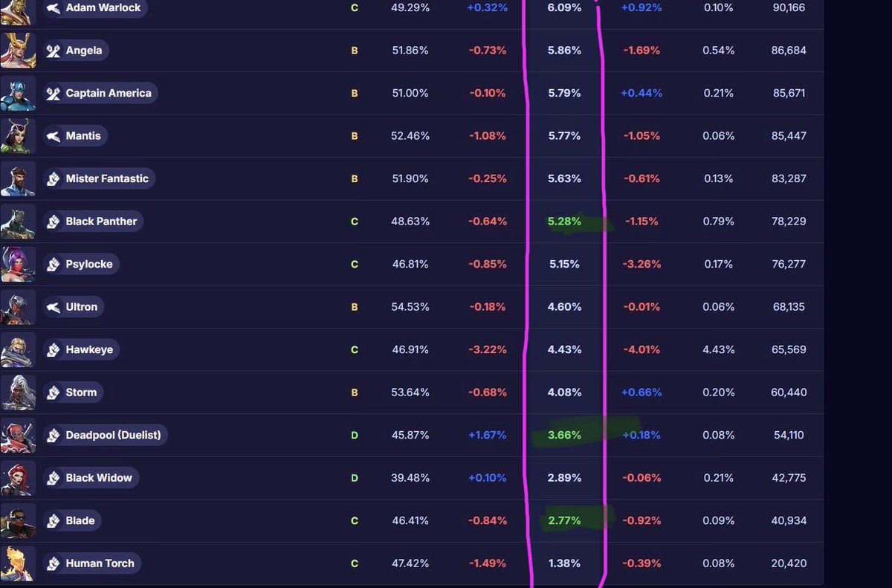Click the vanguard role icon beside Angela
The image size is (892, 588).
[54, 51]
